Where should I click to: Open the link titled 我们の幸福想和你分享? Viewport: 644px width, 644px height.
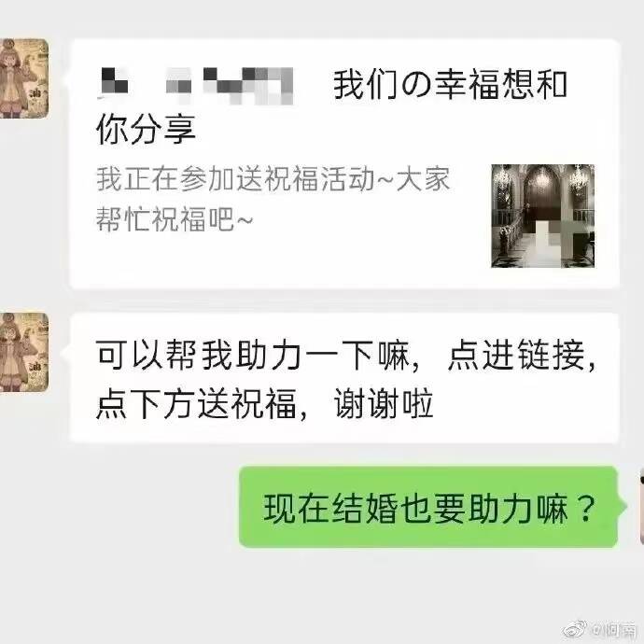pos(344,164)
